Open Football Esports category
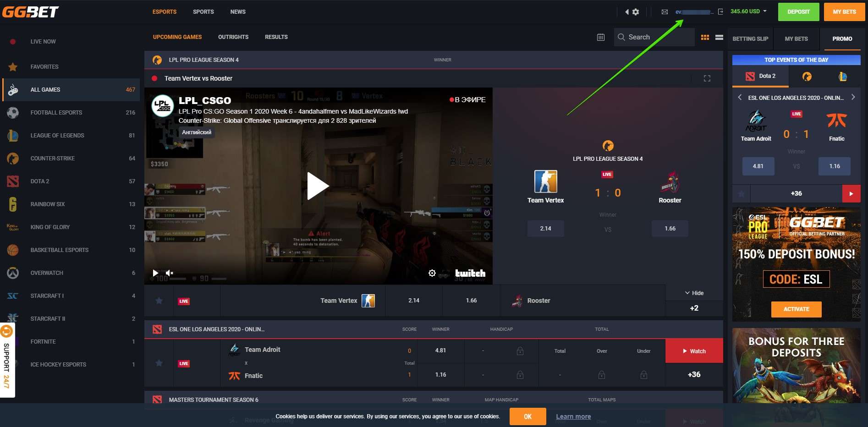This screenshot has width=868, height=427. (71, 113)
